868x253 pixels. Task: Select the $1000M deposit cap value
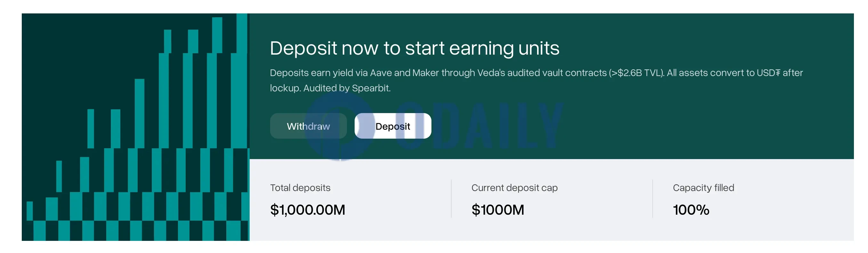(497, 210)
